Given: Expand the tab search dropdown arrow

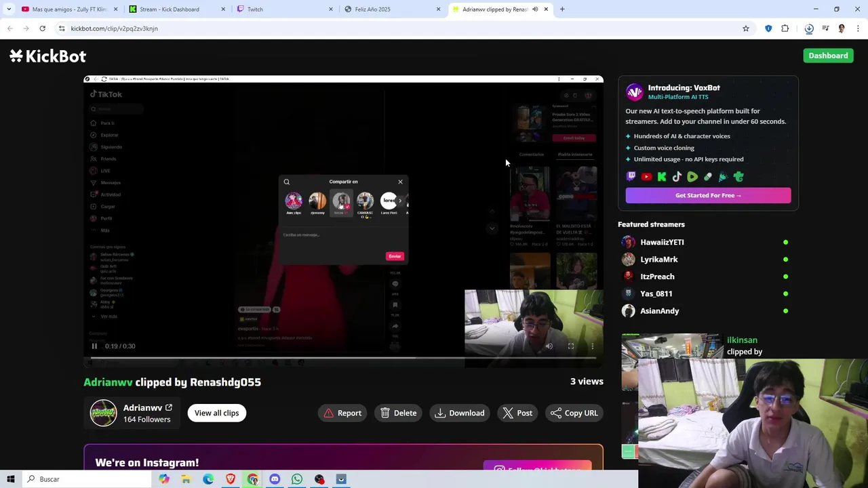Looking at the screenshot, I should (x=9, y=9).
